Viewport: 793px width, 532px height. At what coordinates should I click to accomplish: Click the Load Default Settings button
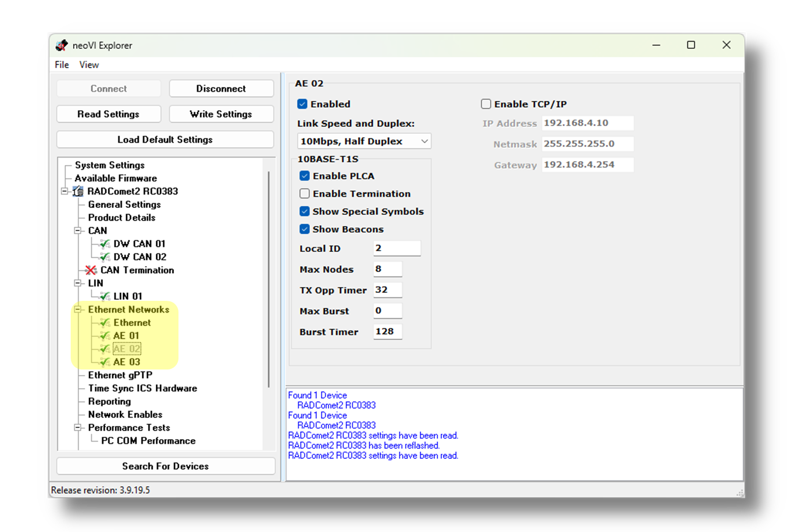click(165, 140)
